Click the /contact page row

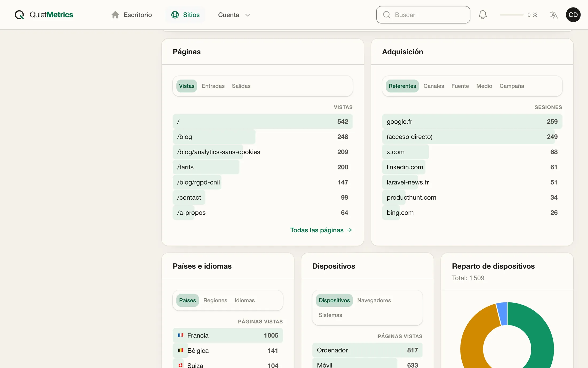[x=262, y=197]
